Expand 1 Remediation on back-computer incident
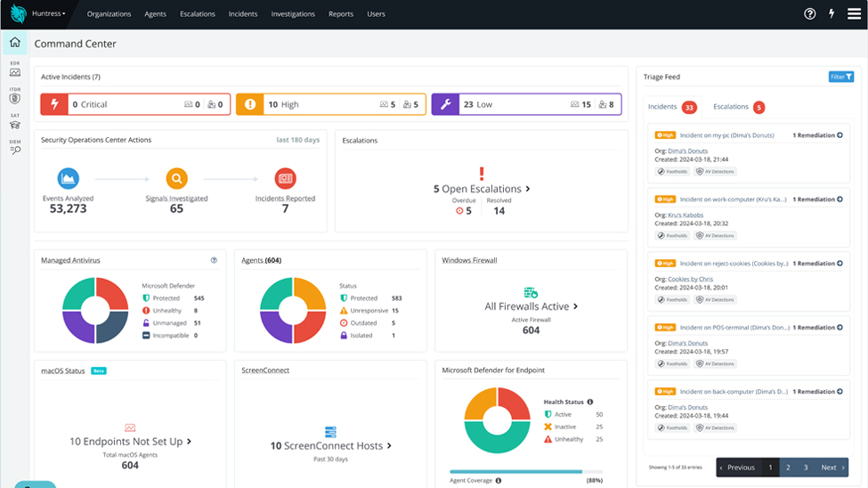 pos(817,392)
